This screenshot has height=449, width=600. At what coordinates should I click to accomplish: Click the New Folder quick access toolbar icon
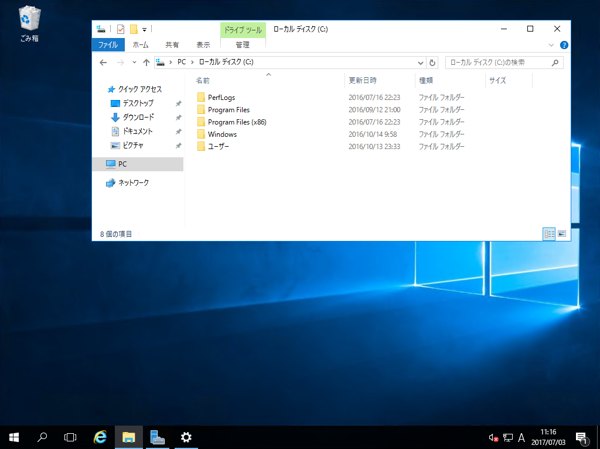pos(134,29)
